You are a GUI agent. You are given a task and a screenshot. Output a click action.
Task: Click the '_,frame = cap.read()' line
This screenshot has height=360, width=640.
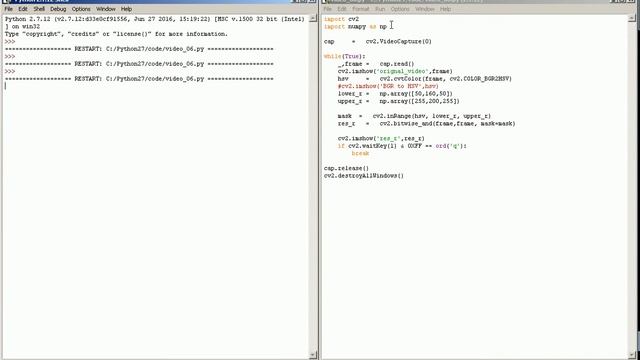tap(376, 64)
